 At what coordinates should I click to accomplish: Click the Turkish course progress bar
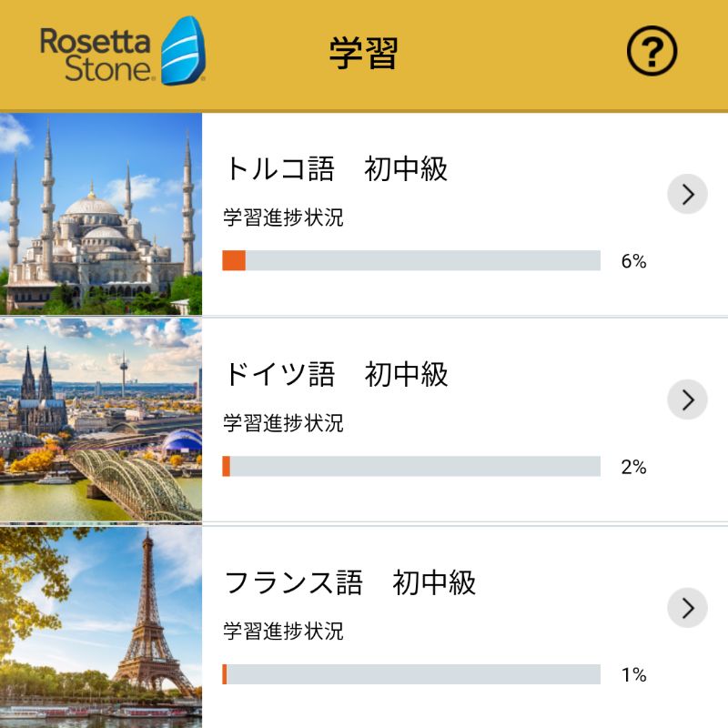coord(411,260)
